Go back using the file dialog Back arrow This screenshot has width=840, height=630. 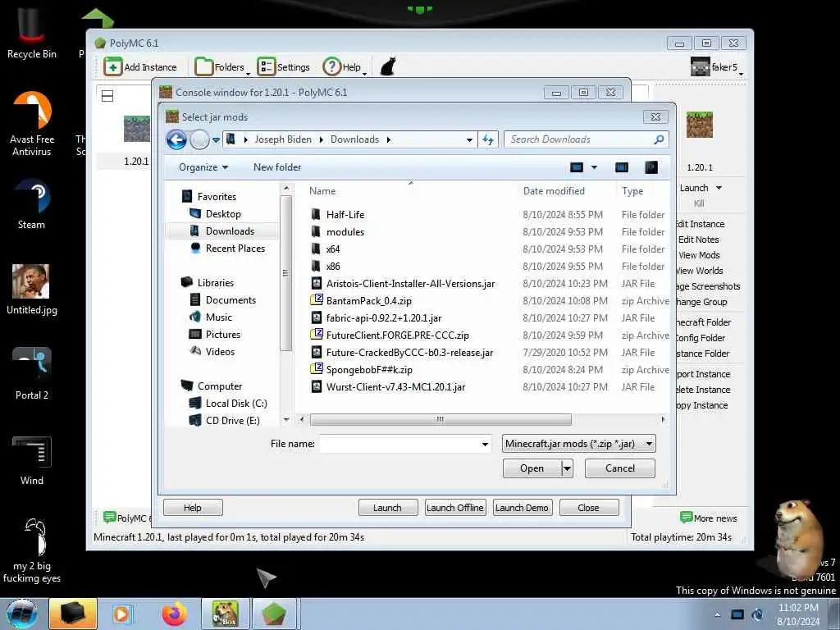176,139
